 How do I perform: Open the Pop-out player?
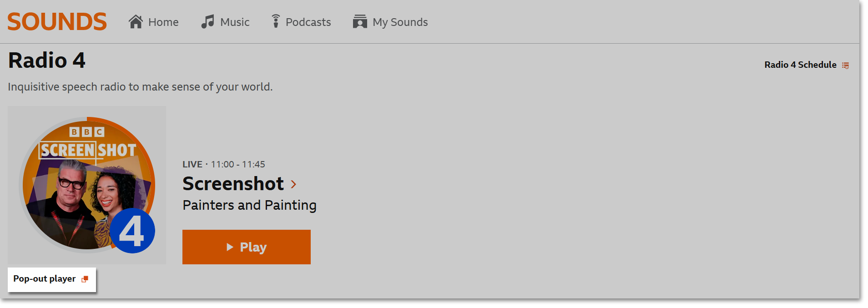[x=44, y=278]
